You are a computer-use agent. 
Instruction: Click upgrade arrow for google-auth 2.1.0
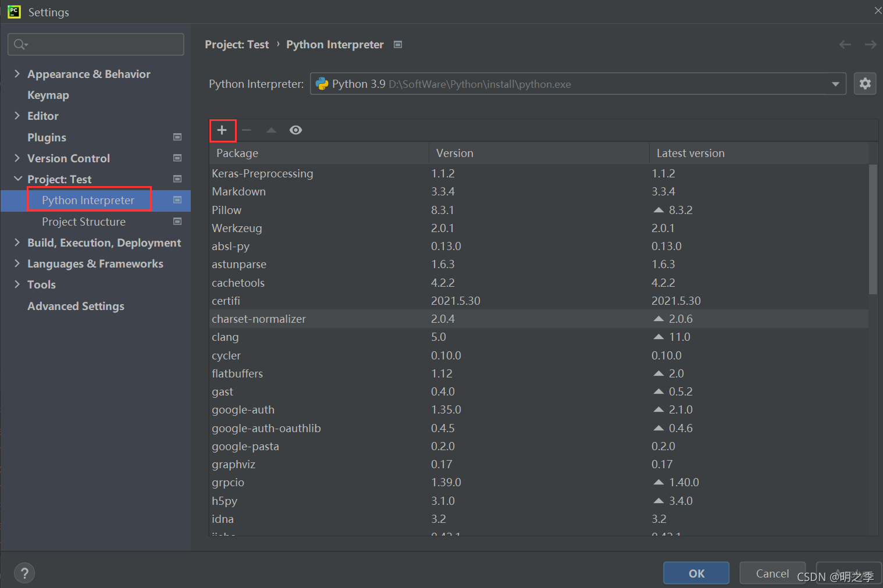tap(658, 409)
